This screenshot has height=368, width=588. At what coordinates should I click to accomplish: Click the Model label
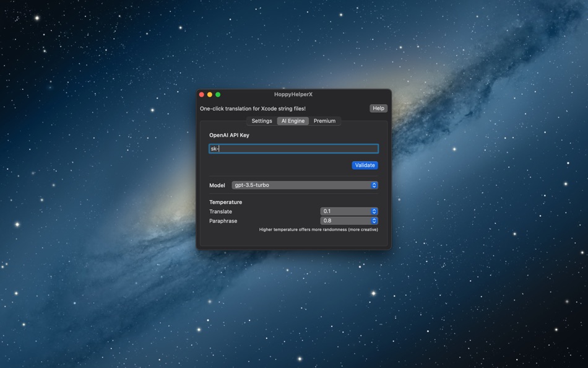(x=217, y=185)
